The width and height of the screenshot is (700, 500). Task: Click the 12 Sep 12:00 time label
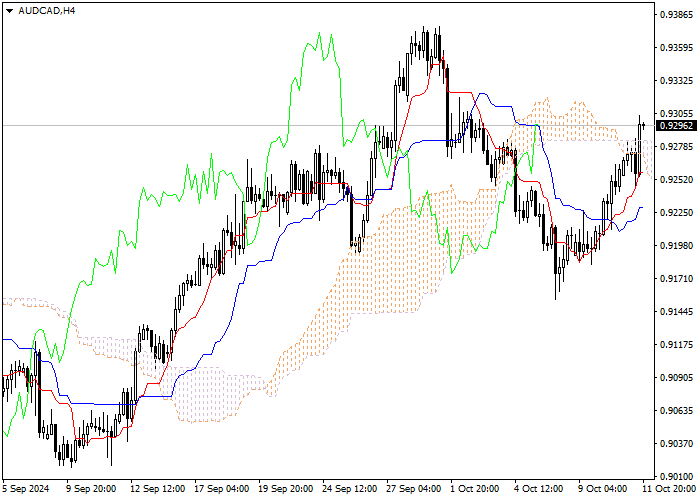158,489
